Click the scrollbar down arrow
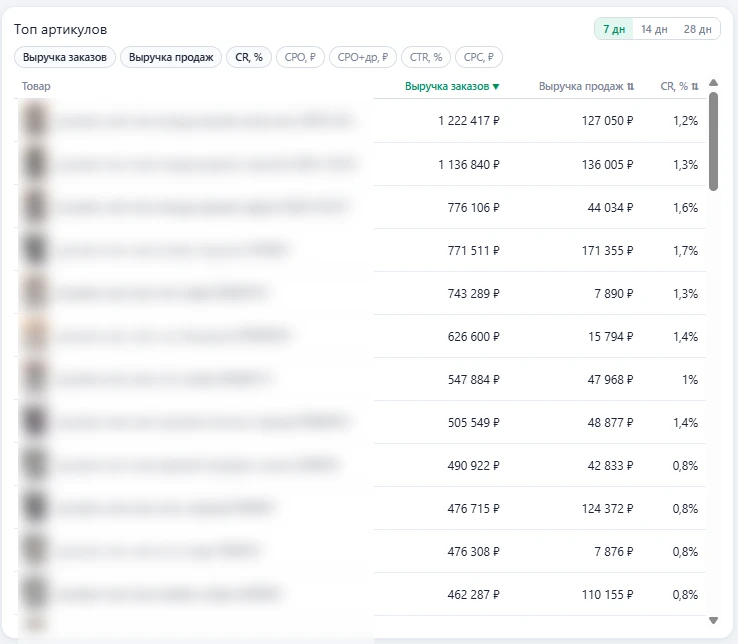The image size is (738, 644). (714, 620)
